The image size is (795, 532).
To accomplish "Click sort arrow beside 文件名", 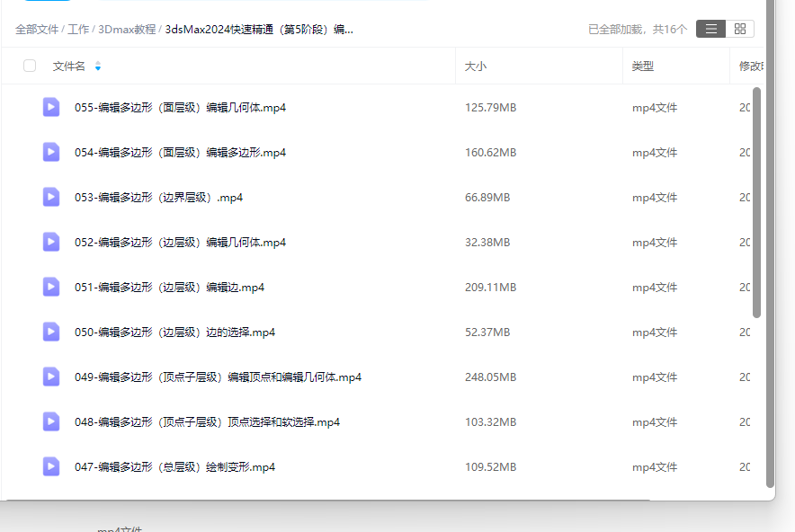I will pos(98,66).
